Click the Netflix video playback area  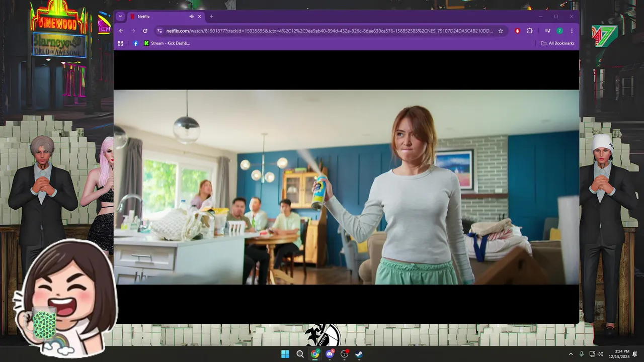coord(346,187)
